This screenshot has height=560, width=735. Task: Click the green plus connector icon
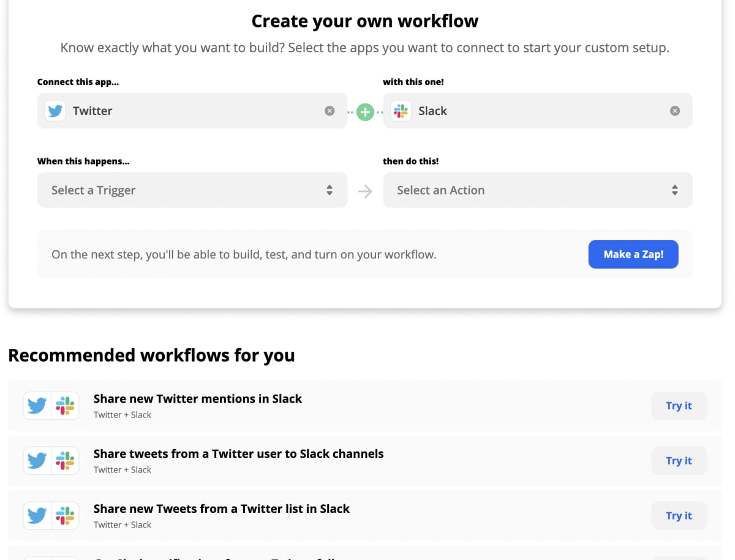click(x=365, y=112)
